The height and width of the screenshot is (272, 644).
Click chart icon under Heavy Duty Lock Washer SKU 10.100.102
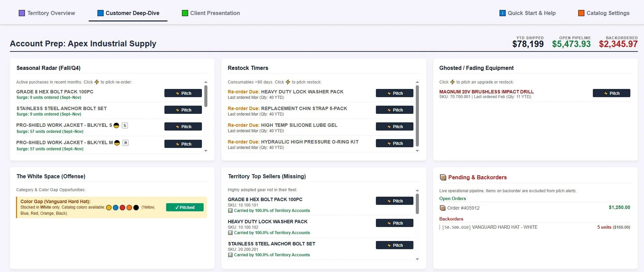click(230, 233)
